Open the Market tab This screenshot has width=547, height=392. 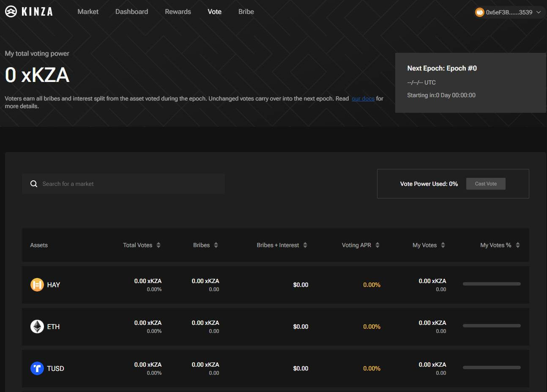point(88,12)
